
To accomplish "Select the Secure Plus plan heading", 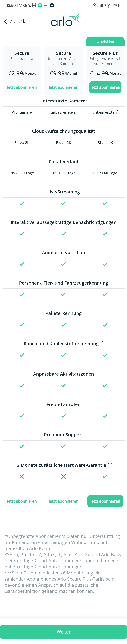I will (105, 53).
